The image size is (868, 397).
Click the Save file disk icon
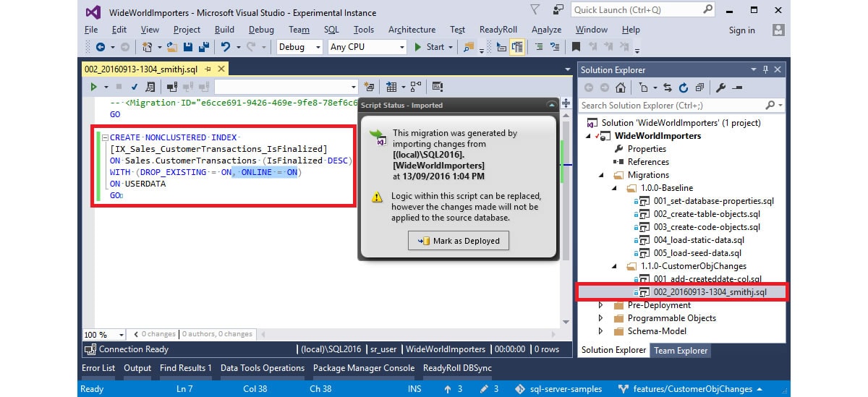pos(188,47)
